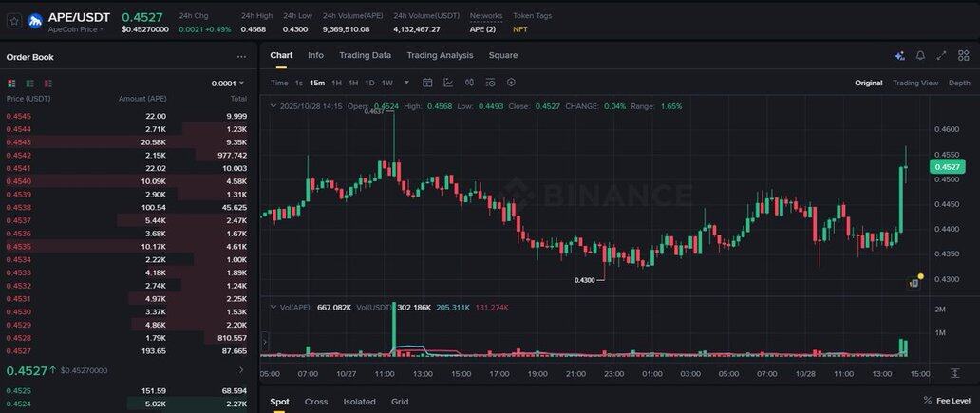Switch chart to Trading View mode
Screen dimensions: 980x413
[915, 83]
